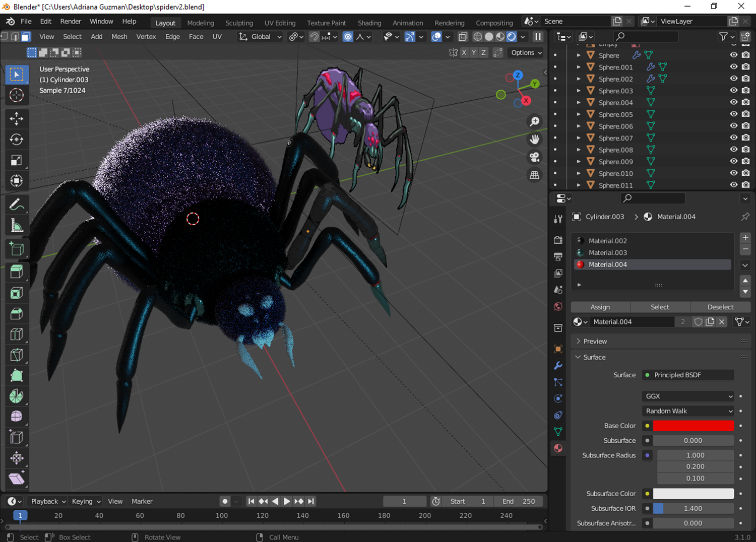Image resolution: width=756 pixels, height=542 pixels.
Task: Open Modifier properties wrench tab
Action: pyautogui.click(x=558, y=365)
